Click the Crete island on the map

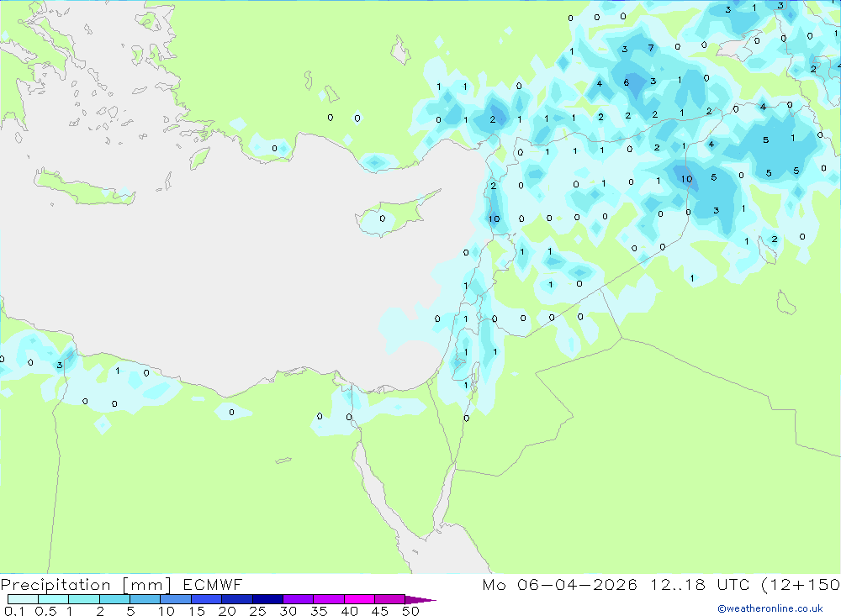(83, 189)
